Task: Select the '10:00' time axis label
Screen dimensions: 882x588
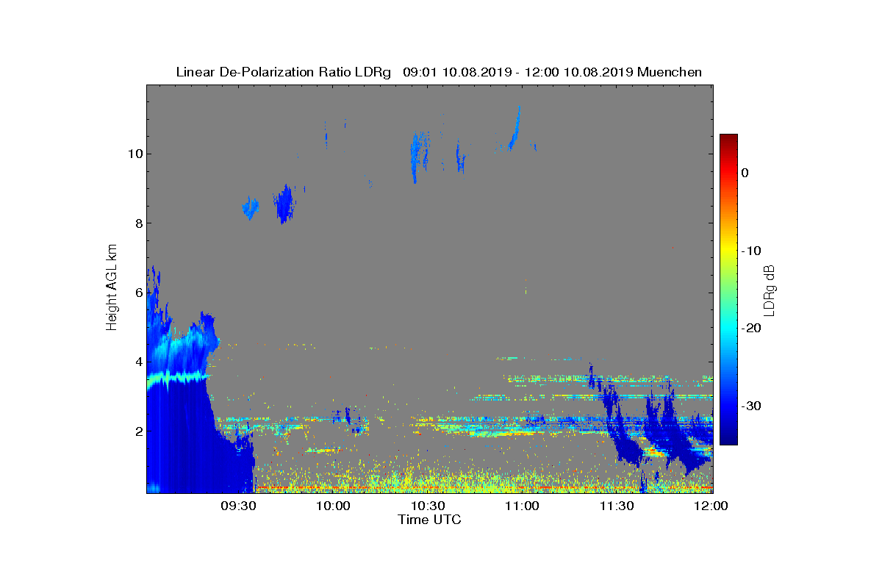Action: [x=333, y=506]
